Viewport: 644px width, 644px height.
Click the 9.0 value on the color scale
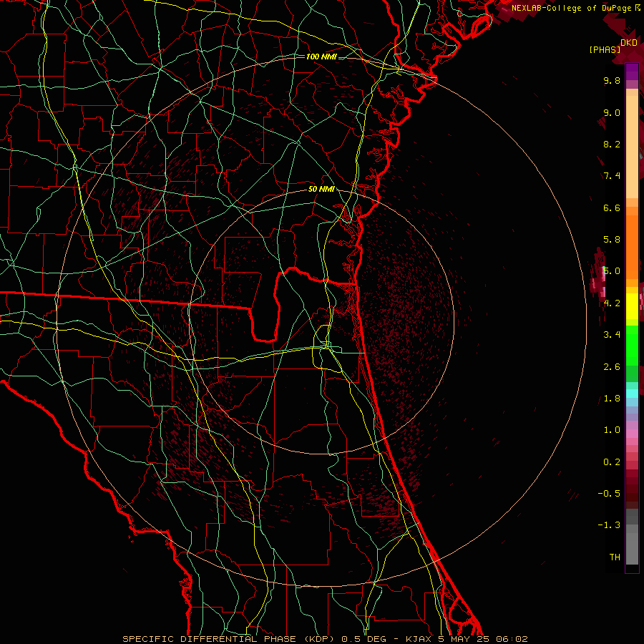click(x=612, y=112)
